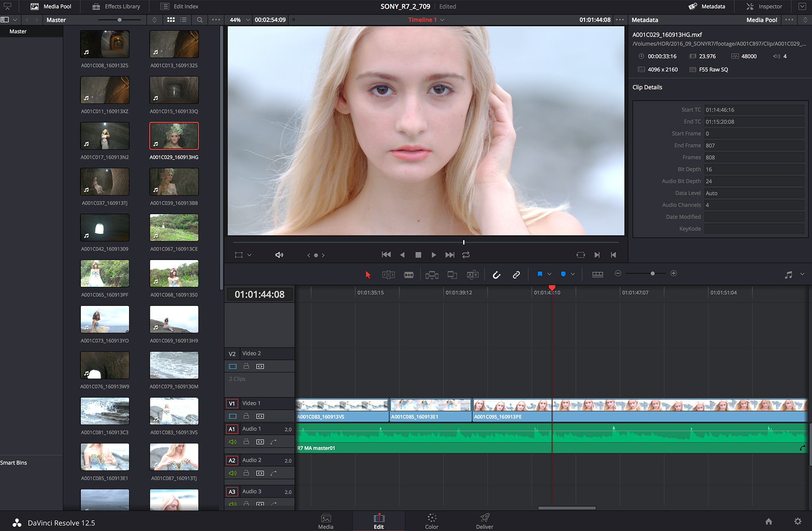Toggle timeline snapping magnet icon
Viewport: 812px width, 531px height.
[x=496, y=275]
